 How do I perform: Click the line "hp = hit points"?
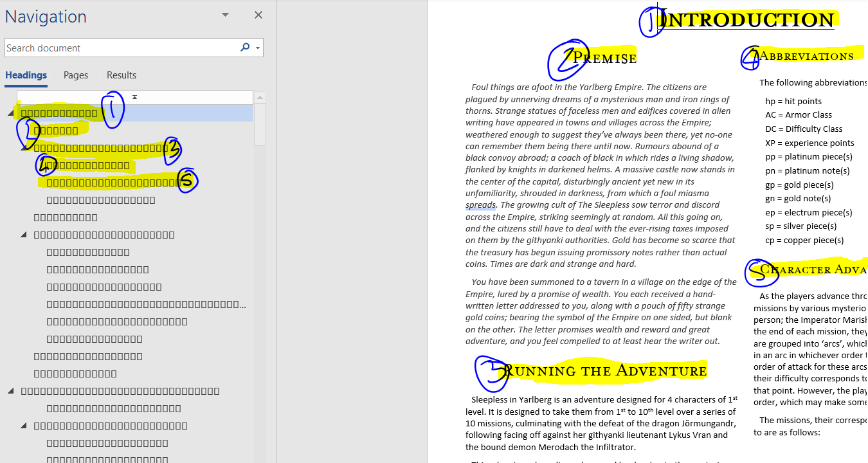pos(793,101)
